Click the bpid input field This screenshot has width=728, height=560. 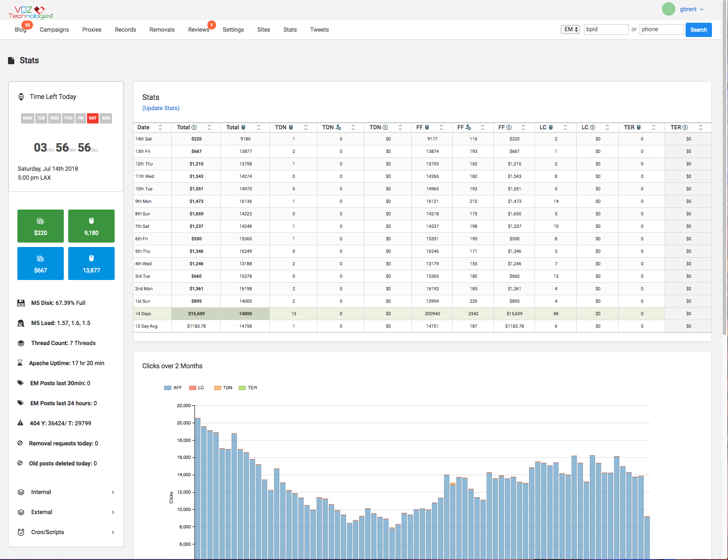pos(606,29)
